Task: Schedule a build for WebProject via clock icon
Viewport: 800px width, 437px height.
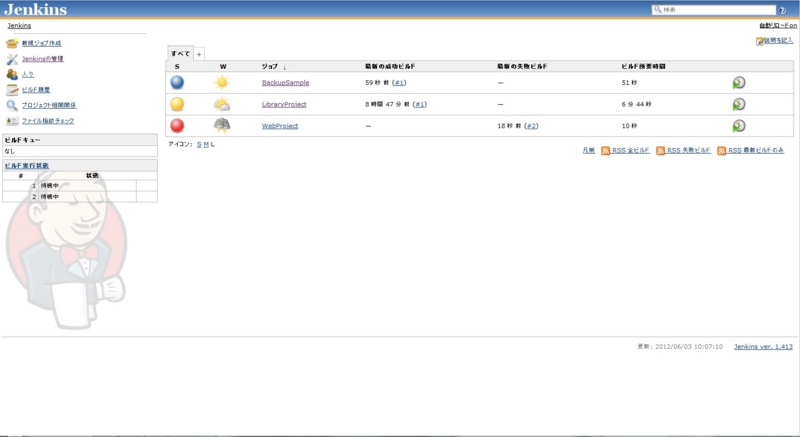Action: (739, 125)
